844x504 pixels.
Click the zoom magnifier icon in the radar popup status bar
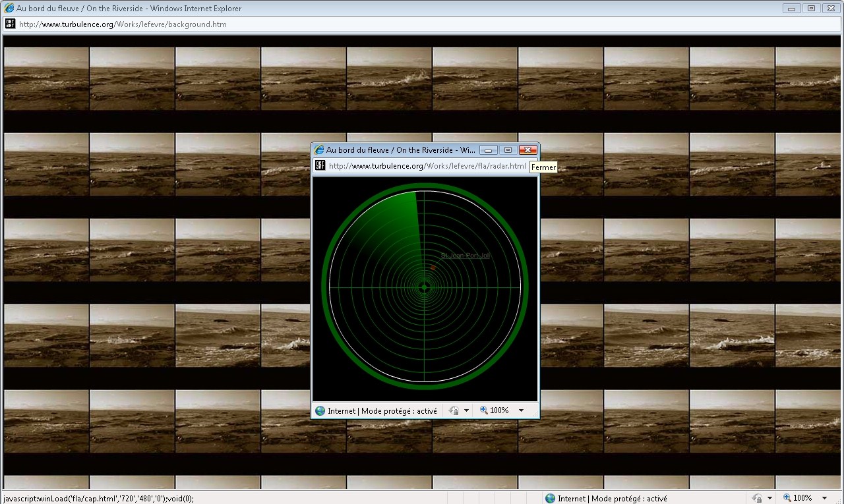point(483,410)
